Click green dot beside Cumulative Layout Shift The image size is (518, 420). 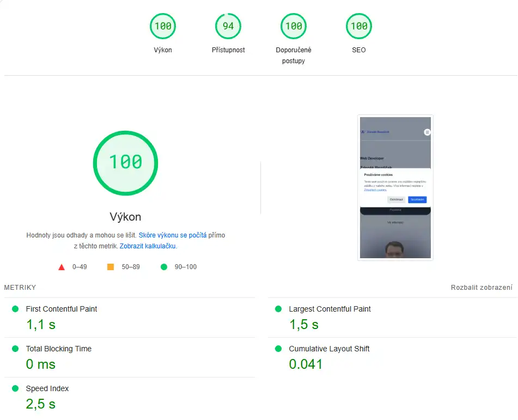(x=279, y=349)
